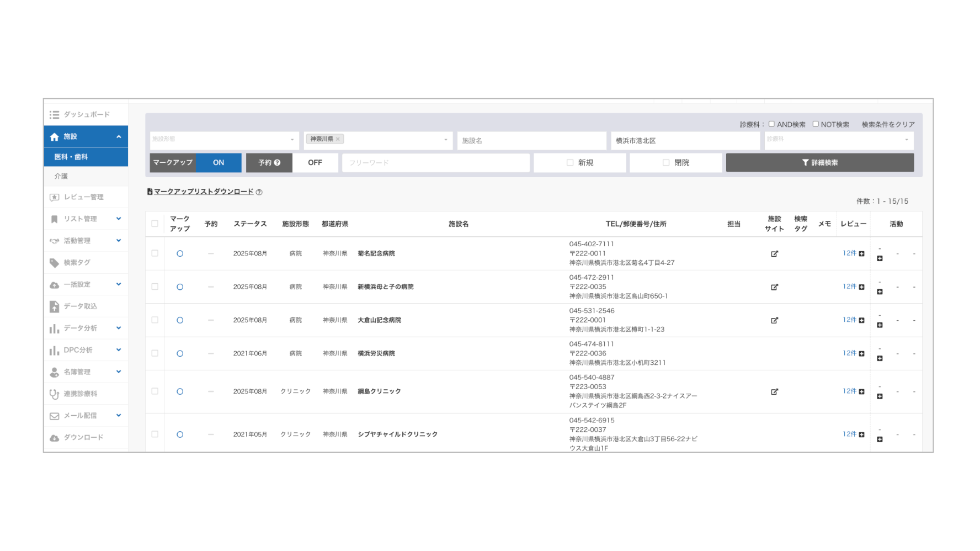The image size is (980, 551).
Task: Add activity plus icon for 綱島クリニック
Action: [880, 396]
